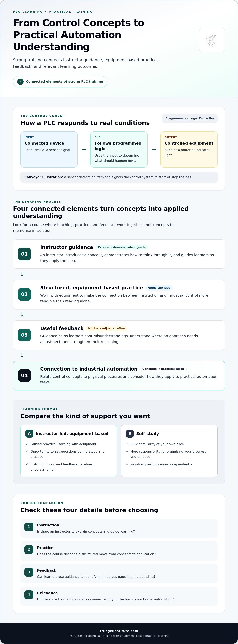The image size is (238, 644).
Task: Click the Programmable Logic Controller tag
Action: [190, 118]
